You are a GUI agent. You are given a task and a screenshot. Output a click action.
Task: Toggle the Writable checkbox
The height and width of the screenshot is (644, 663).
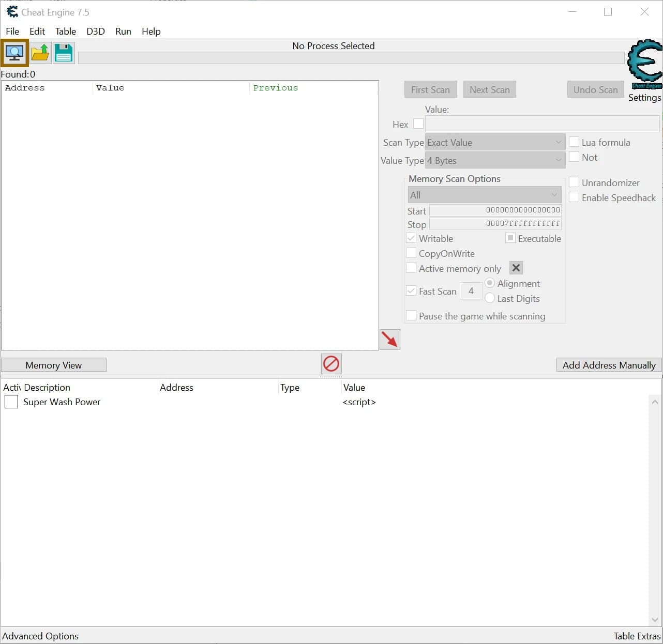click(x=411, y=238)
